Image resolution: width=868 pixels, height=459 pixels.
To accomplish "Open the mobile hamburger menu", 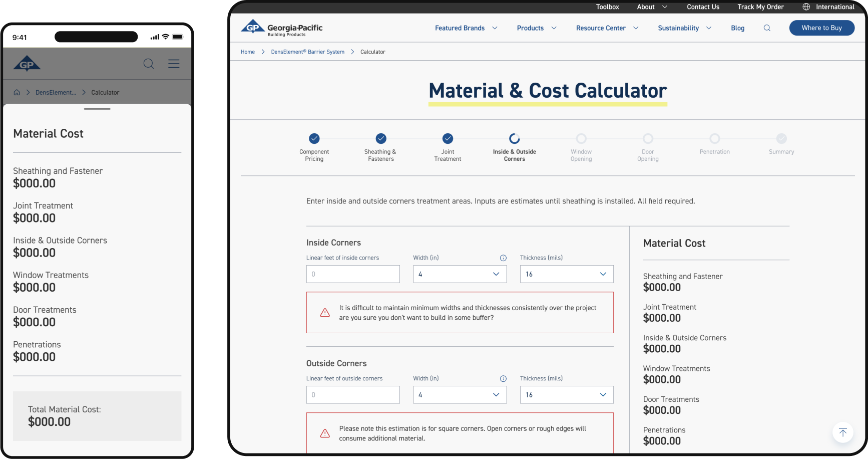I will click(174, 64).
